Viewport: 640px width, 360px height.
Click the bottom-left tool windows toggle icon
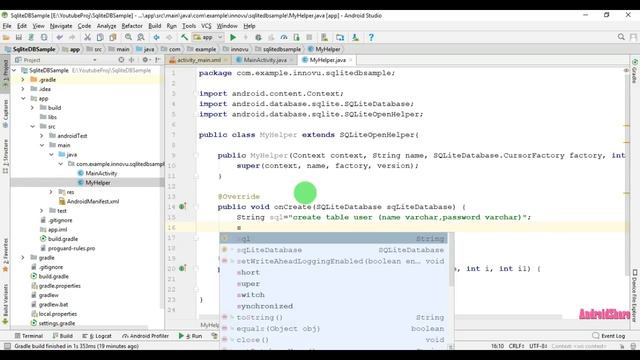point(7,346)
